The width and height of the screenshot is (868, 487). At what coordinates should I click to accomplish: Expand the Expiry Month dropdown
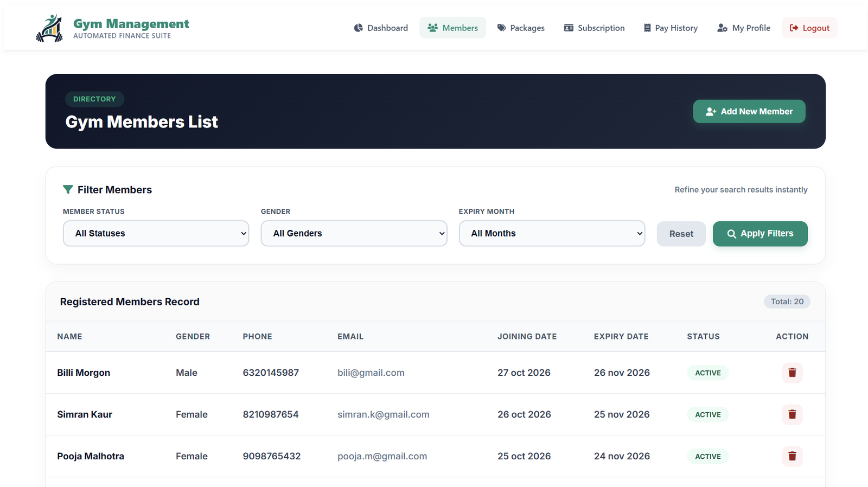point(552,233)
